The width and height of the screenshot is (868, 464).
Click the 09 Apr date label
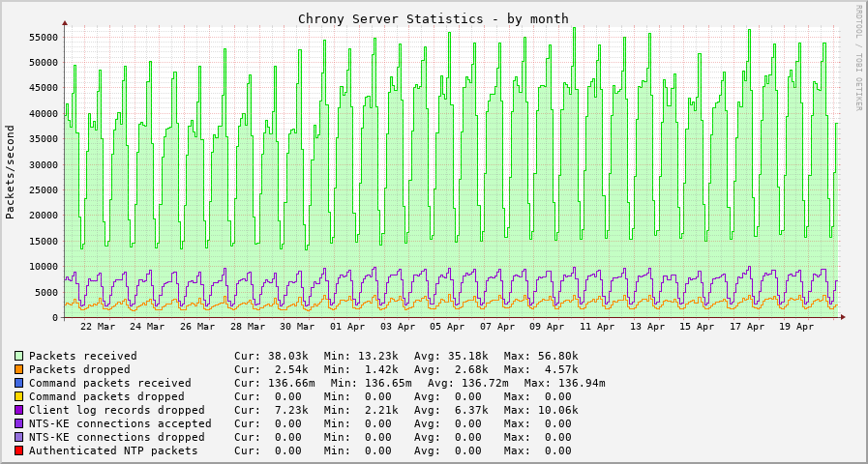(548, 327)
